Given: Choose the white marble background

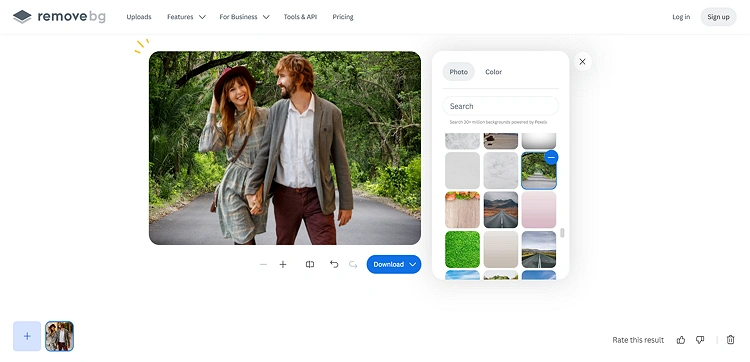Looking at the screenshot, I should [501, 171].
